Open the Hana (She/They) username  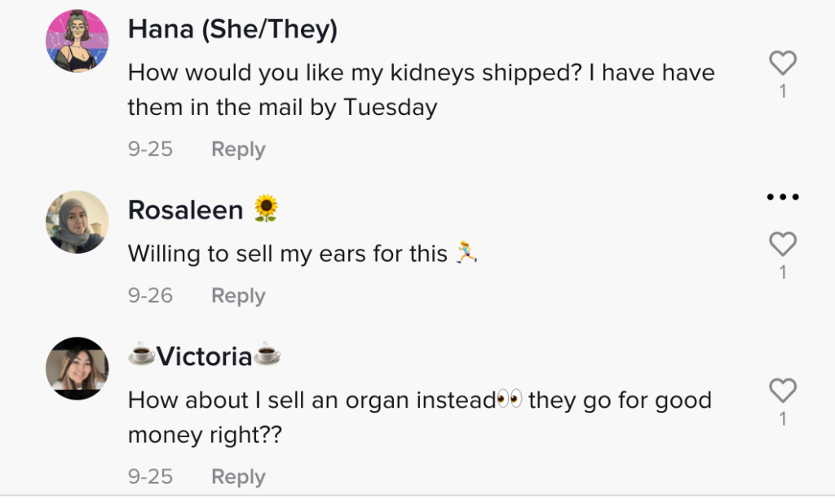click(232, 30)
